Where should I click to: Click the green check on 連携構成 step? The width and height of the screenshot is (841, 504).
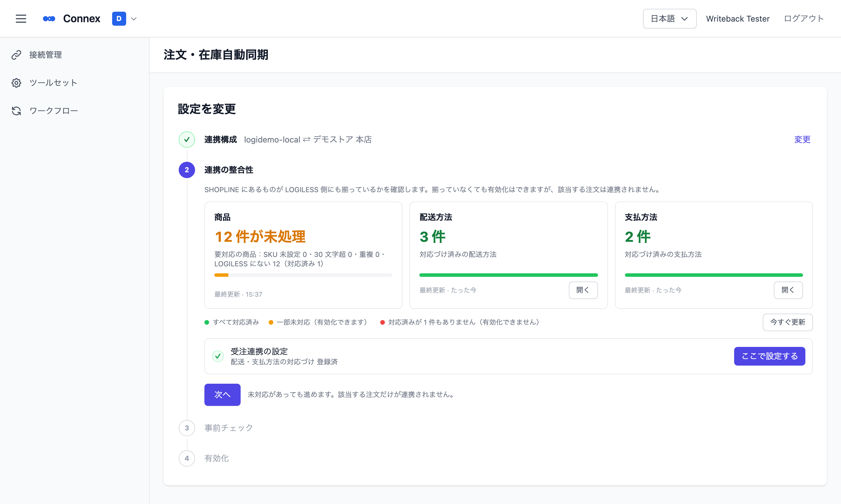pyautogui.click(x=187, y=140)
